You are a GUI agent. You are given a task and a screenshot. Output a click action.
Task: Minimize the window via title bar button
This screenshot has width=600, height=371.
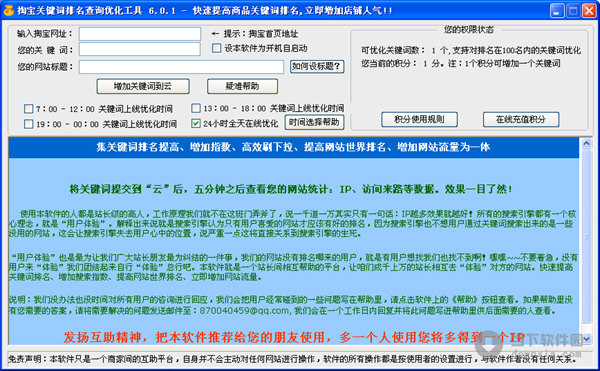[x=557, y=11]
